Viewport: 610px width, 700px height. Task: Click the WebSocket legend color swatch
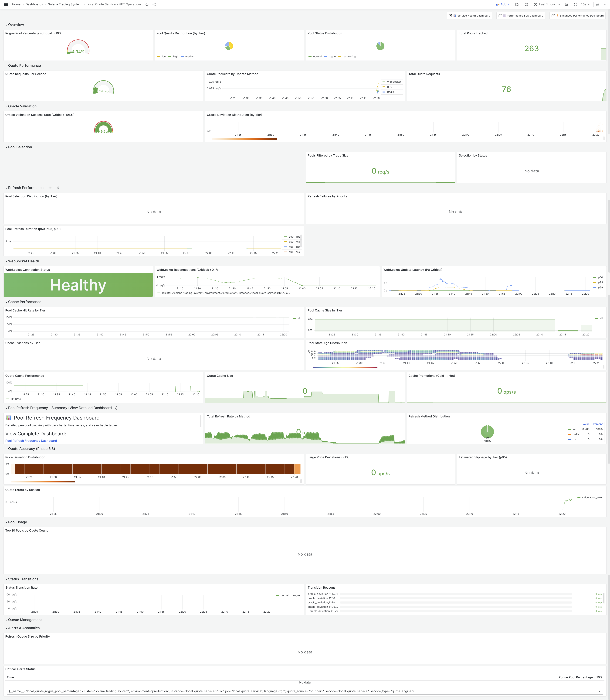point(384,82)
